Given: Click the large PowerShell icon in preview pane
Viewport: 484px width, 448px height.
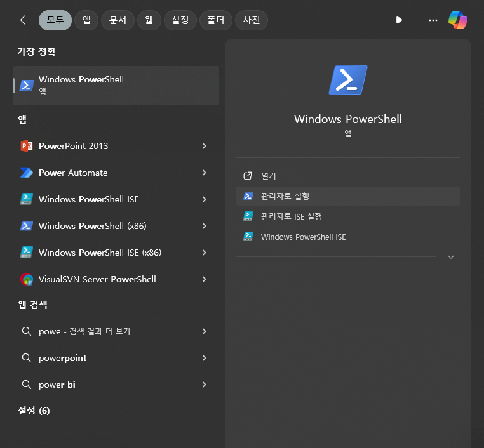Looking at the screenshot, I should [348, 80].
